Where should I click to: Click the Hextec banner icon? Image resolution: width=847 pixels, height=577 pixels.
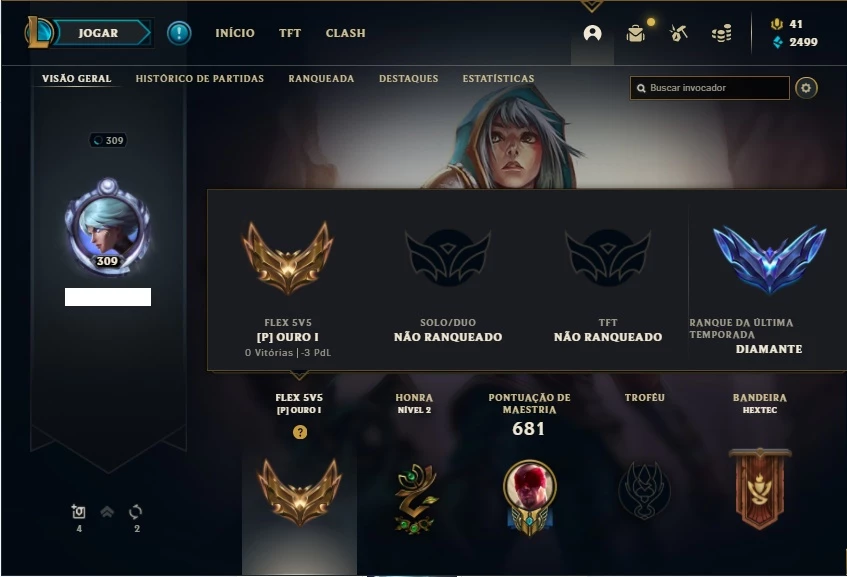[x=759, y=489]
